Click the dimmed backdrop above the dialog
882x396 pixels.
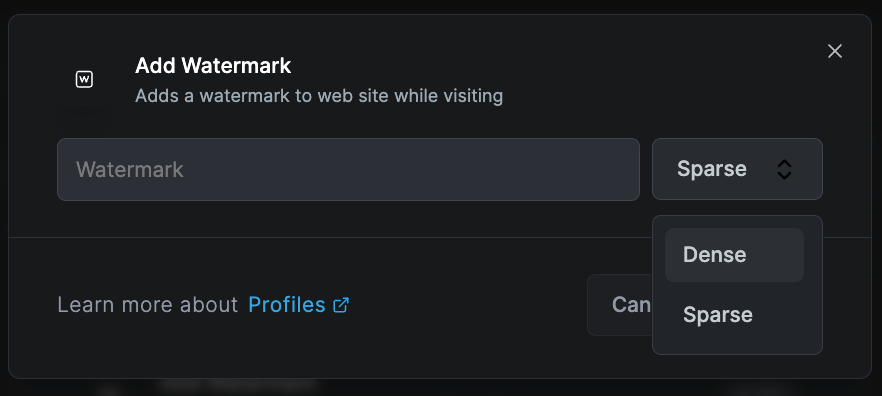(441, 6)
